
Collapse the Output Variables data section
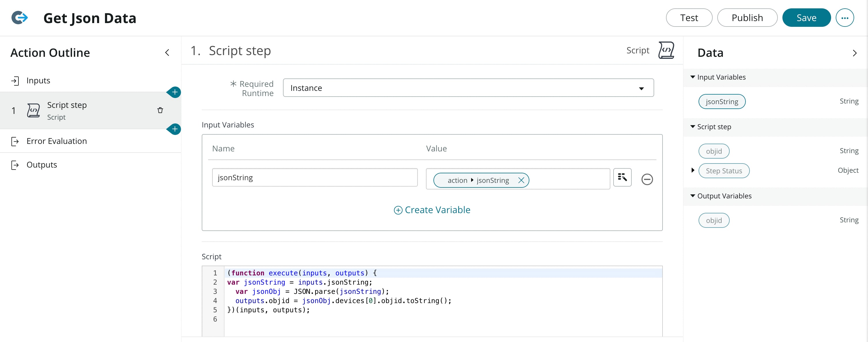(692, 196)
